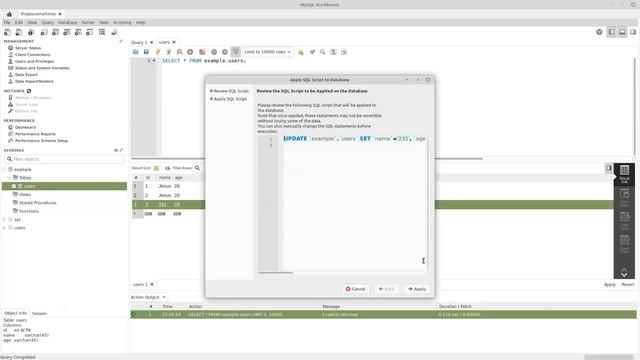640x360 pixels.
Task: Switch to the Query 1 tab
Action: tap(139, 42)
